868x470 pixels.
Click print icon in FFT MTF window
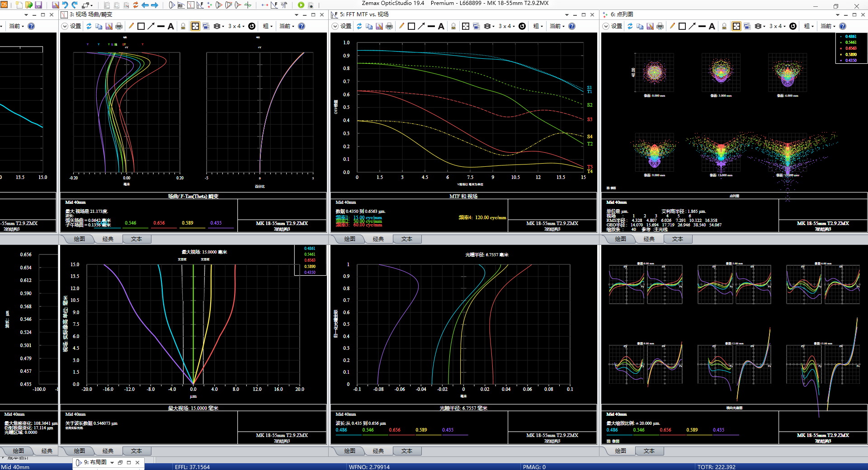point(389,26)
